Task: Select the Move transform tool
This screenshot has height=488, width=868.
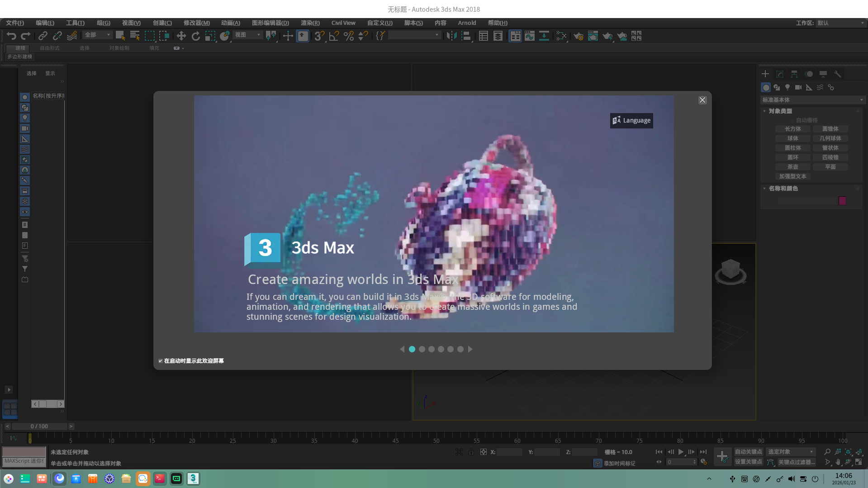Action: click(181, 36)
